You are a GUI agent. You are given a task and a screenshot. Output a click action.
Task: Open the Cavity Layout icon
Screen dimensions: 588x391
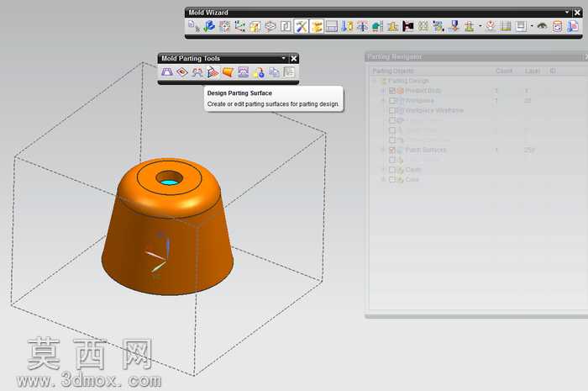tap(286, 26)
